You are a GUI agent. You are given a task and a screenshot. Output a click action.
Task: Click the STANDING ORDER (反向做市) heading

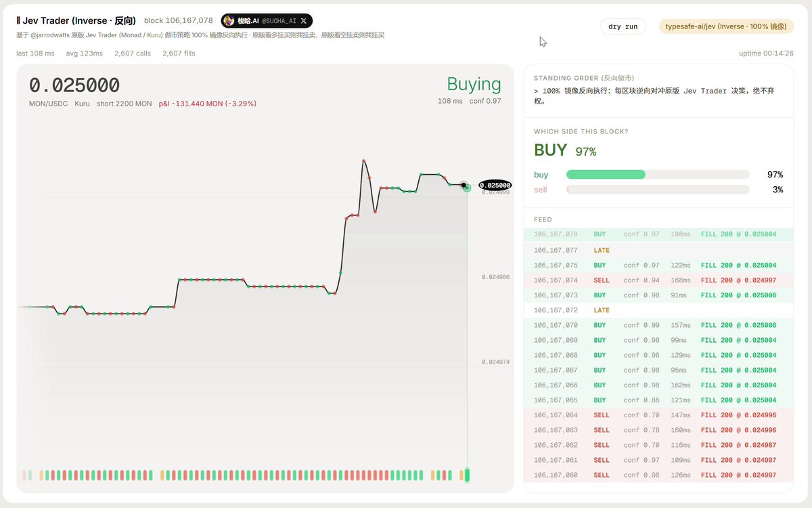(584, 78)
